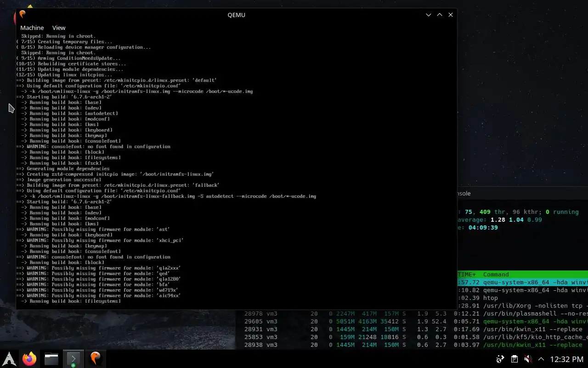Open the Machine menu in QEMU
Image resolution: width=588 pixels, height=368 pixels.
pyautogui.click(x=32, y=28)
